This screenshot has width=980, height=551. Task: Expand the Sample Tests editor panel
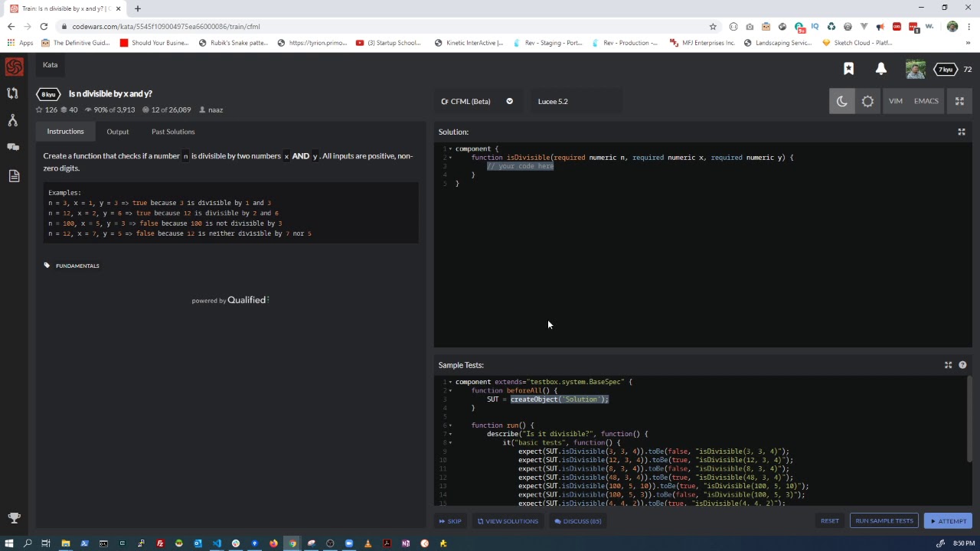tap(948, 365)
